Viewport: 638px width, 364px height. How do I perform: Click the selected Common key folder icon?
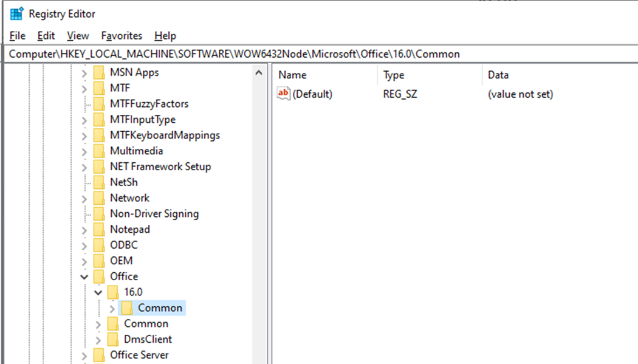coord(128,308)
